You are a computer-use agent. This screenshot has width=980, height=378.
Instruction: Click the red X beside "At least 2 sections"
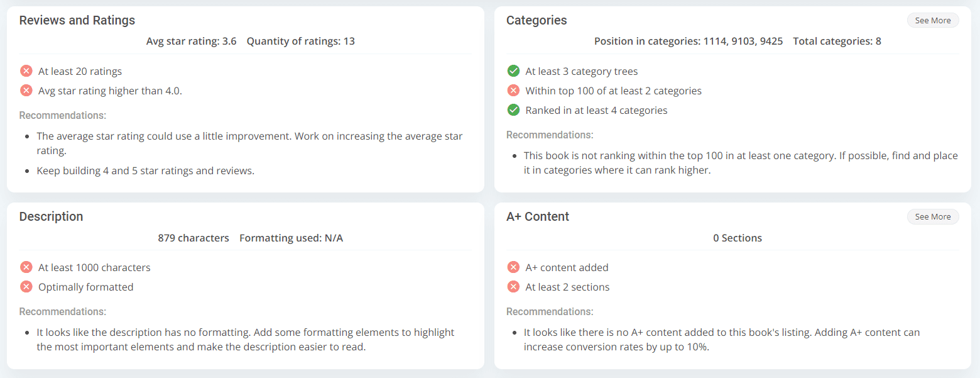pyautogui.click(x=513, y=287)
